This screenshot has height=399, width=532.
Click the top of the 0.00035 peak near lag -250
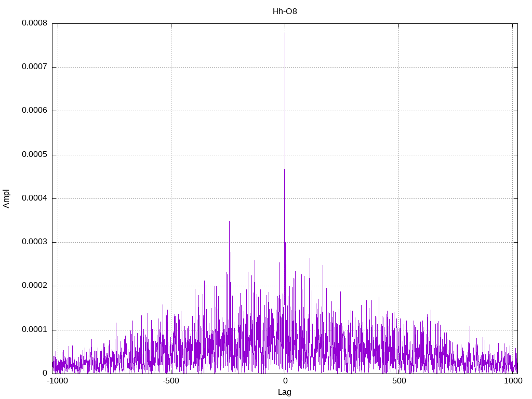(x=229, y=221)
